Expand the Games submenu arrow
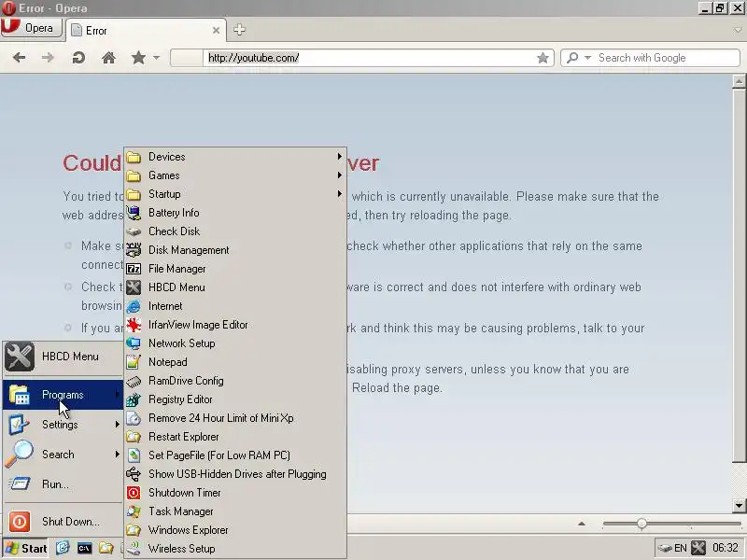The image size is (747, 560). coord(339,175)
